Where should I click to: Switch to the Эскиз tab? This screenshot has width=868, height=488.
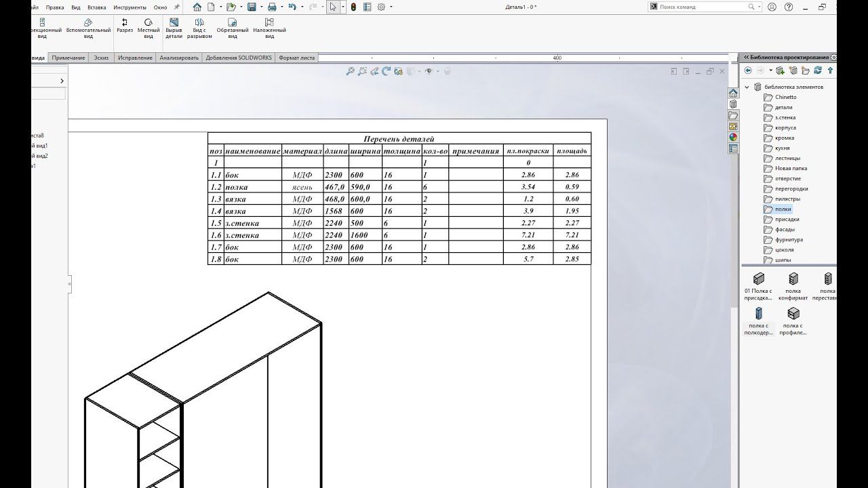(101, 58)
